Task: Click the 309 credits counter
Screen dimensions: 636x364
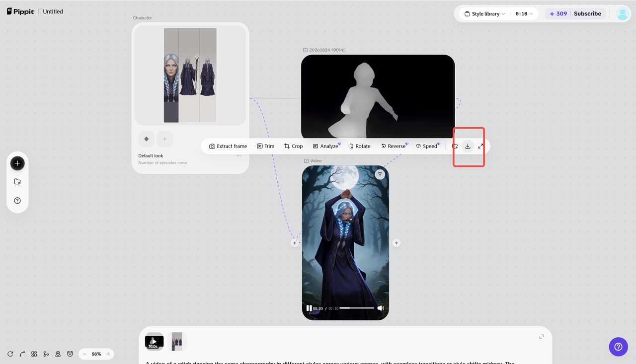Action: coord(558,14)
